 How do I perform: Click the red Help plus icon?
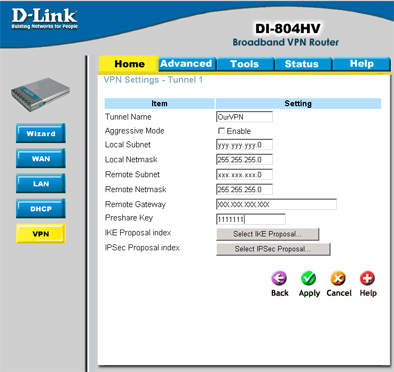(x=367, y=278)
